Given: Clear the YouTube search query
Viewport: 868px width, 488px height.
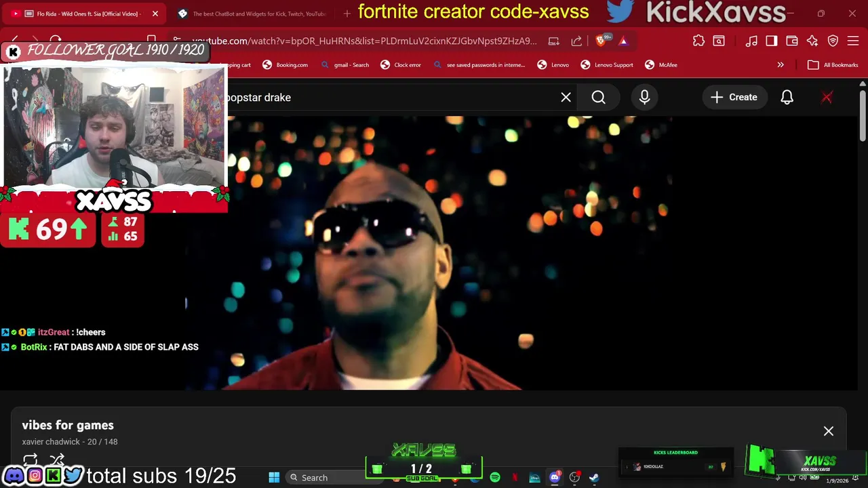Looking at the screenshot, I should click(x=566, y=98).
